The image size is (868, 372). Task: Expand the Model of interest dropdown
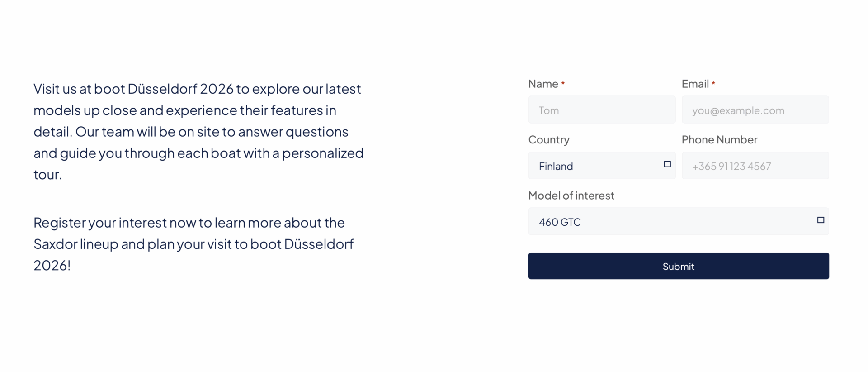tap(678, 221)
